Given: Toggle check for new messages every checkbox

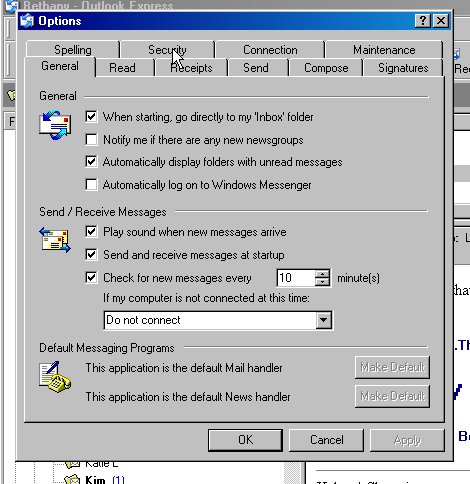Looking at the screenshot, I should [91, 277].
